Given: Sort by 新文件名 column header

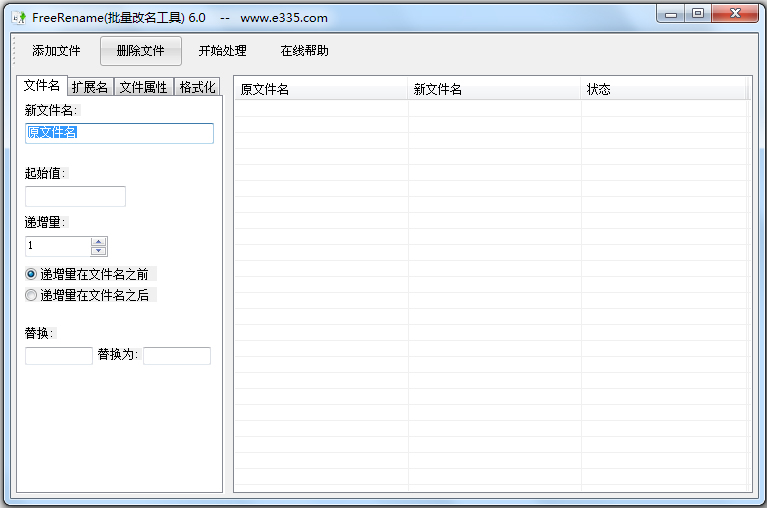Looking at the screenshot, I should point(495,89).
